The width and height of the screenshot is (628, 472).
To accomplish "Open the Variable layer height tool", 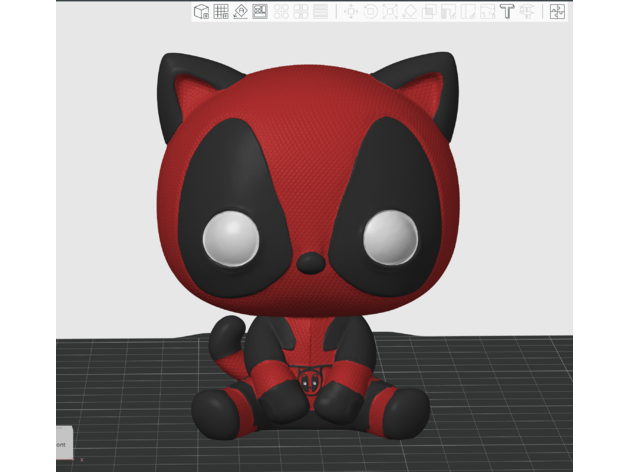I will (x=320, y=12).
